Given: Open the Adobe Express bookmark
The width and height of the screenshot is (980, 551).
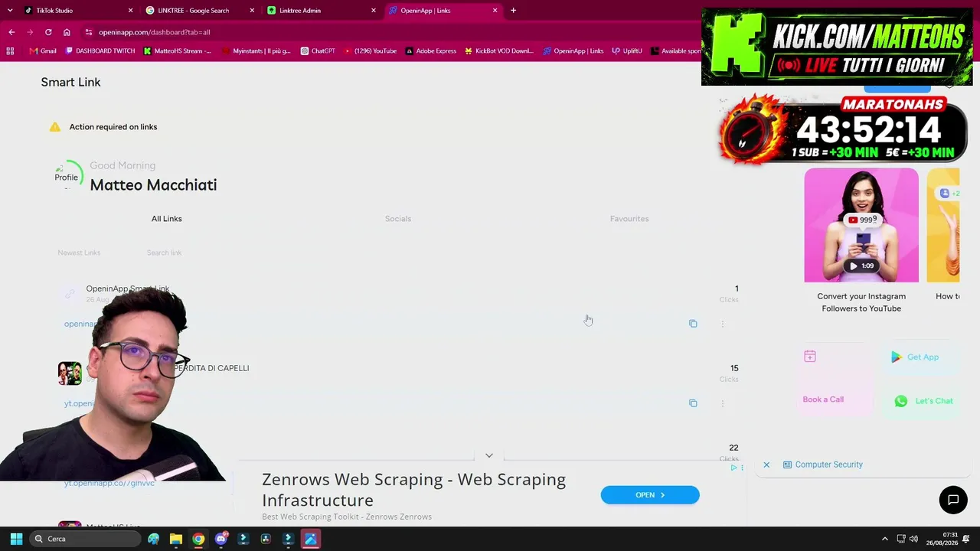Looking at the screenshot, I should click(431, 51).
